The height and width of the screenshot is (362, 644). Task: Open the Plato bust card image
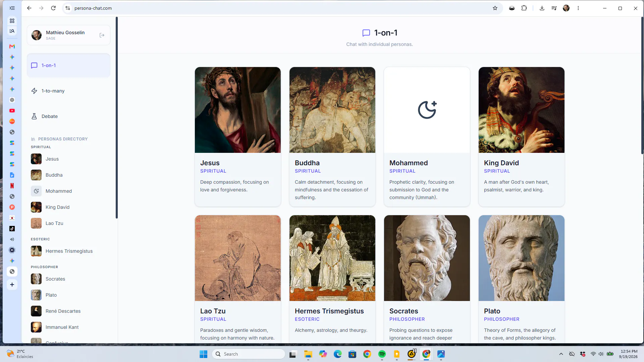522,258
